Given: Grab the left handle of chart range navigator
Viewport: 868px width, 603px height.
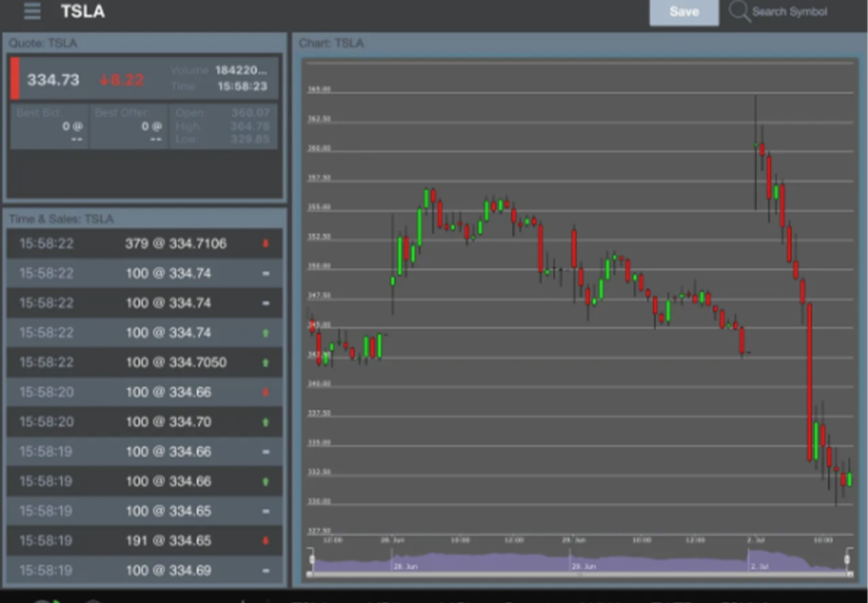Looking at the screenshot, I should tap(312, 560).
